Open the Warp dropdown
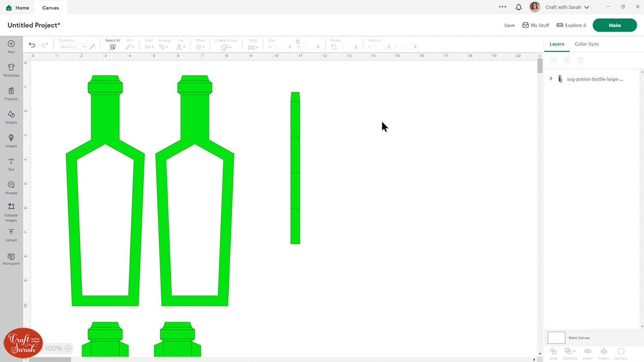644x362 pixels. (252, 47)
